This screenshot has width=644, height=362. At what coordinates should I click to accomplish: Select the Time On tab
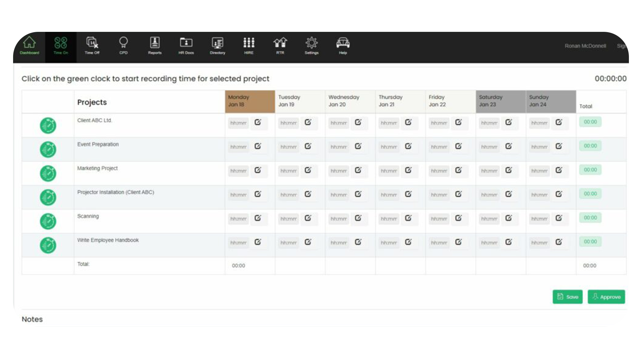click(60, 46)
